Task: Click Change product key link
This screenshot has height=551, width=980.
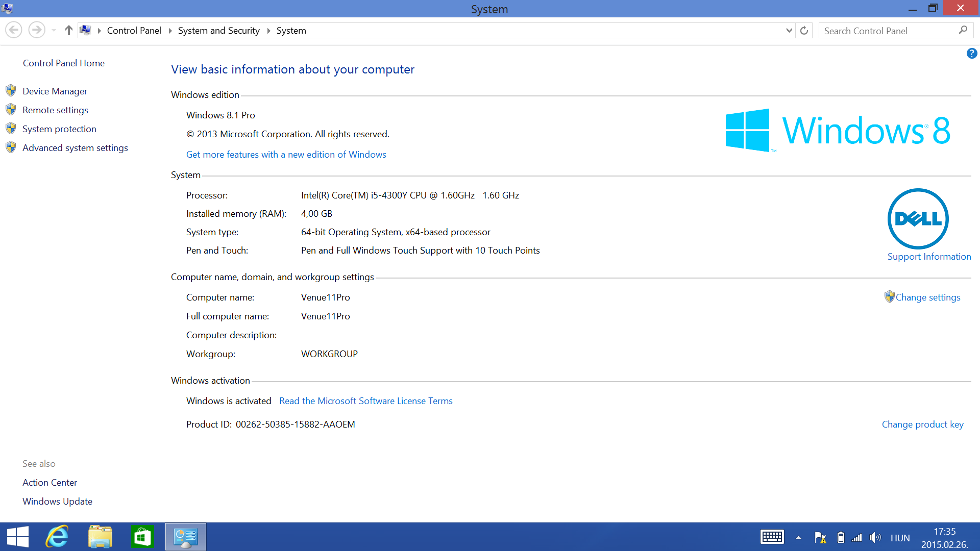Action: coord(922,424)
